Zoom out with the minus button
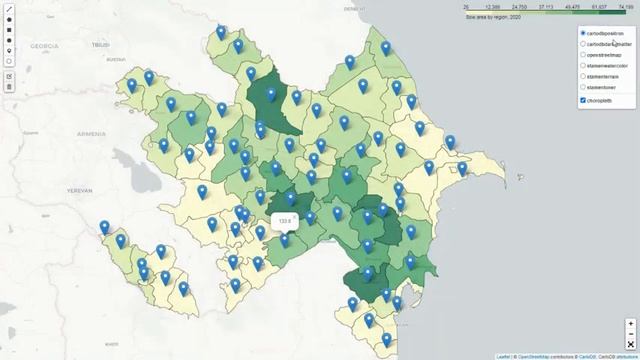 [631, 334]
